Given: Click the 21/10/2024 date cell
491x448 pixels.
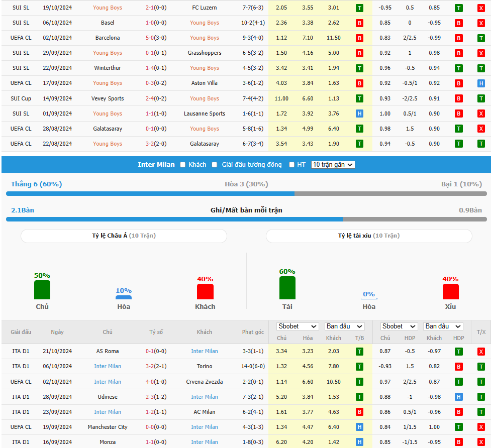Looking at the screenshot, I should (57, 351).
